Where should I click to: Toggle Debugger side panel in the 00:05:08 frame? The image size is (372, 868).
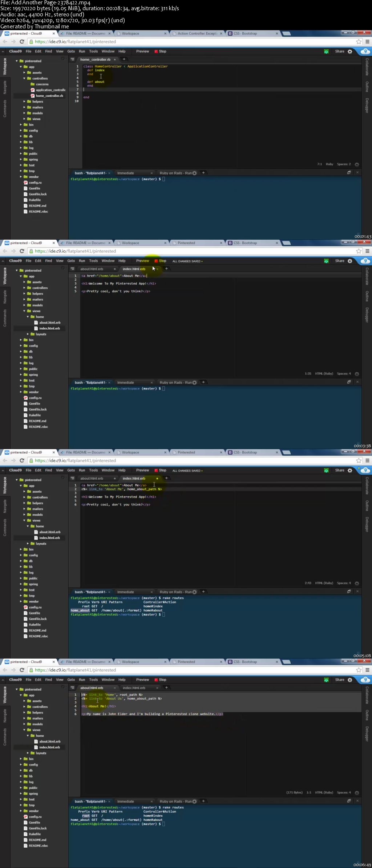[x=367, y=524]
